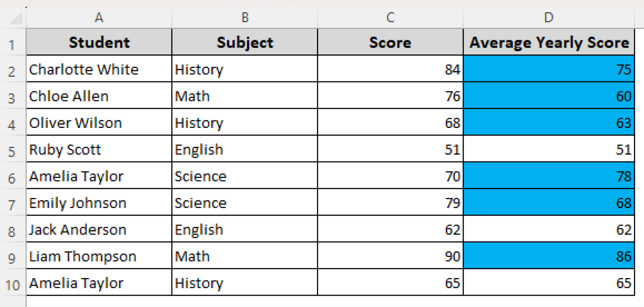Viewport: 644px width, 307px height.
Task: Select column header A
Action: tap(99, 18)
